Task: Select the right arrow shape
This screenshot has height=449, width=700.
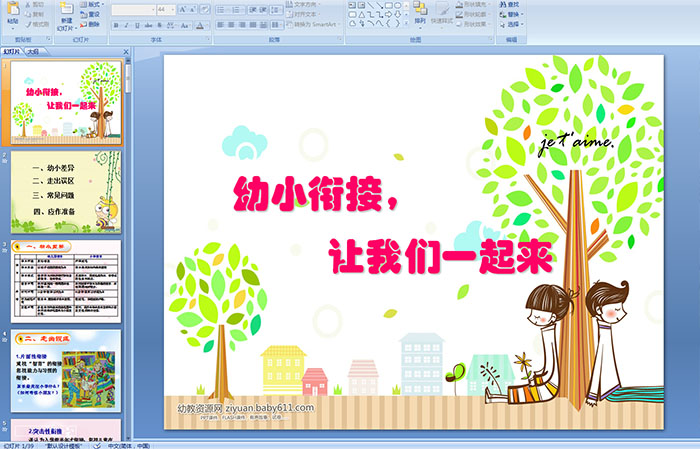Action: point(388,14)
